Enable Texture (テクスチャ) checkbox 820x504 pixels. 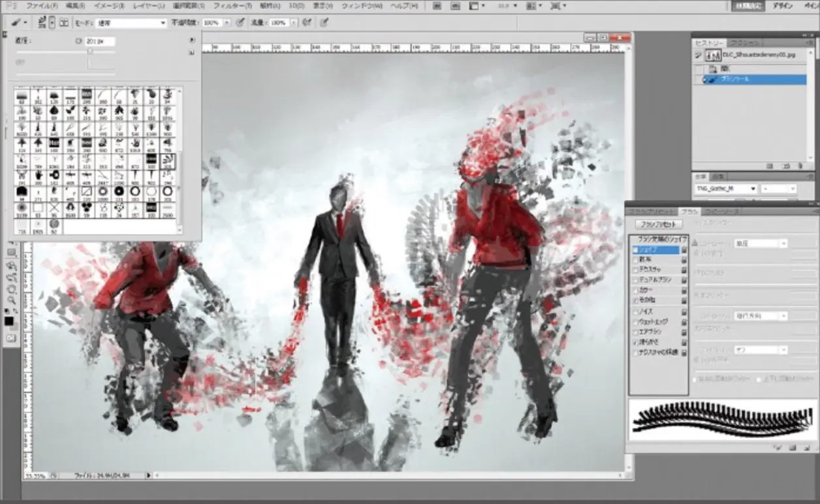point(635,270)
